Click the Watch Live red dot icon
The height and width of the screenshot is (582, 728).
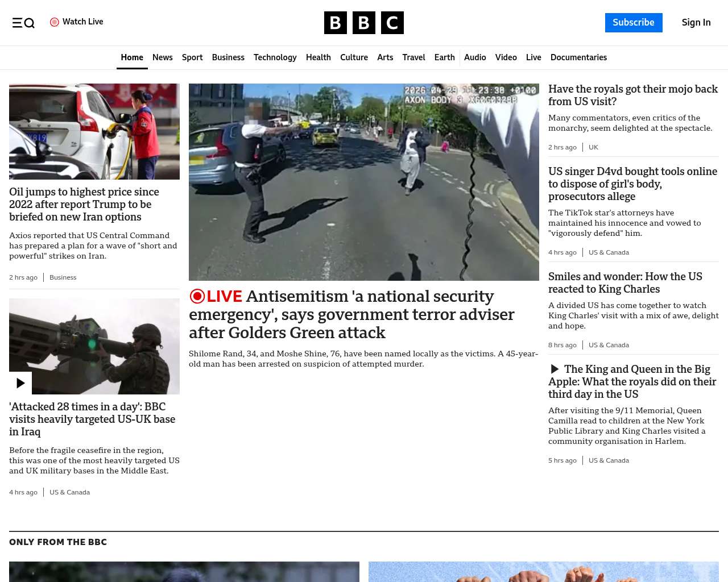tap(55, 22)
